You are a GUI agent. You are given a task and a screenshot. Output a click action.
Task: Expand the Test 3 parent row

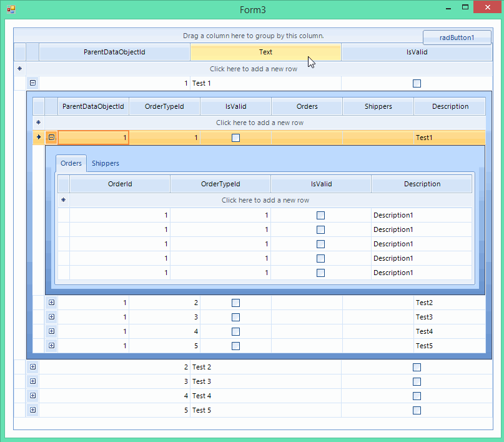tap(32, 381)
